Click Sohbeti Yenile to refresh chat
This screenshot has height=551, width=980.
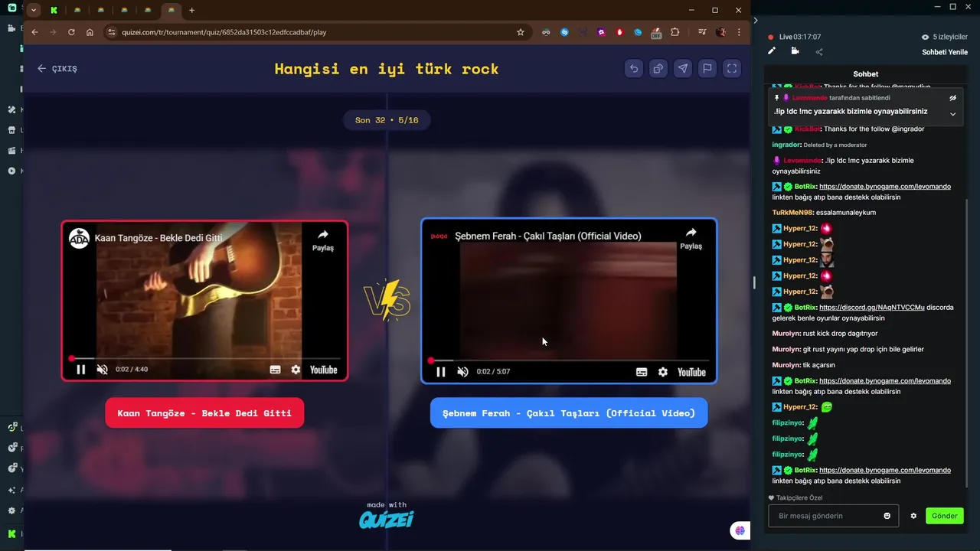tap(945, 52)
